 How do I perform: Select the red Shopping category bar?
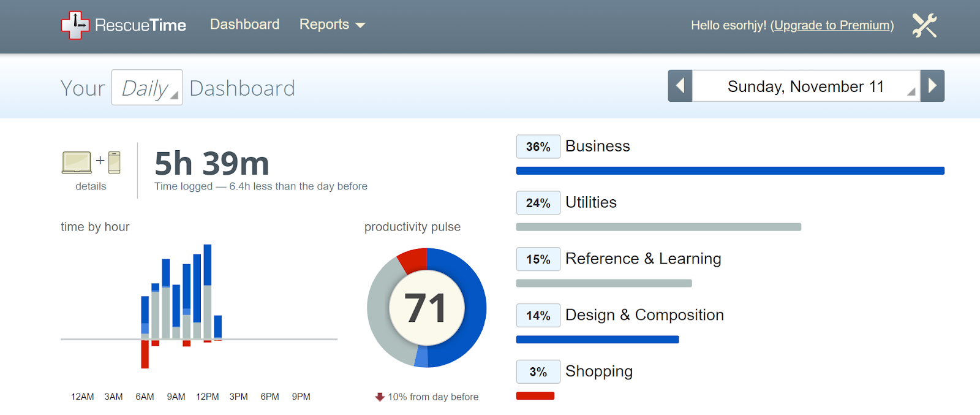pyautogui.click(x=535, y=396)
